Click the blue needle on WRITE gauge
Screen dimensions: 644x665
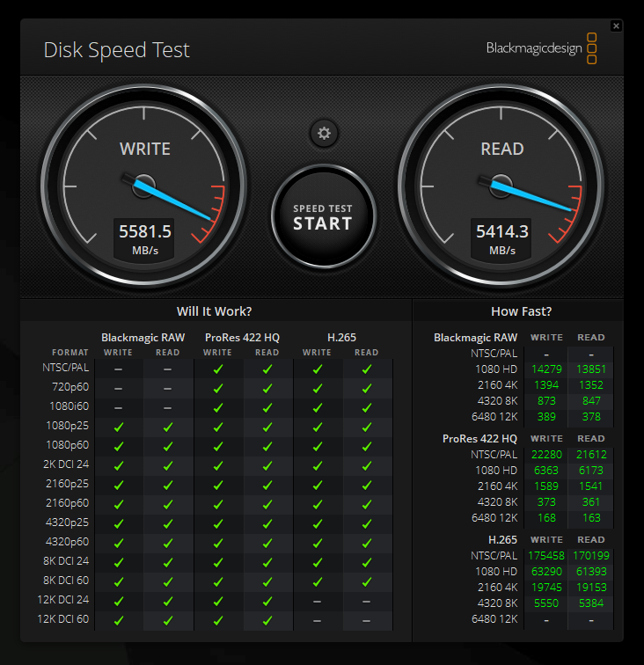(x=176, y=200)
